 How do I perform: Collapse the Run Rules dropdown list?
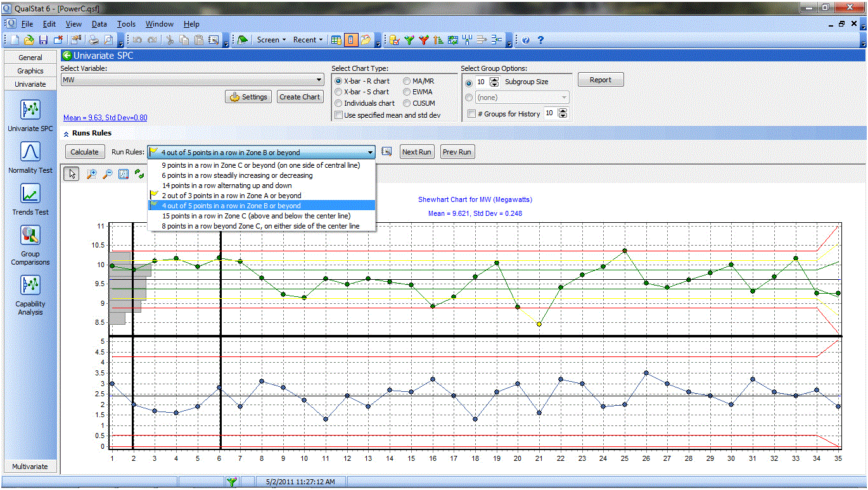(370, 152)
